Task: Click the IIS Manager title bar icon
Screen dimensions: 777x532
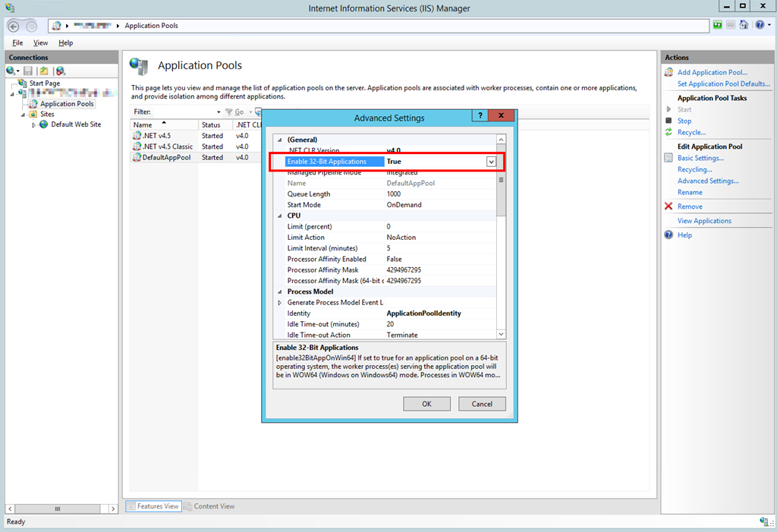Action: coord(10,8)
